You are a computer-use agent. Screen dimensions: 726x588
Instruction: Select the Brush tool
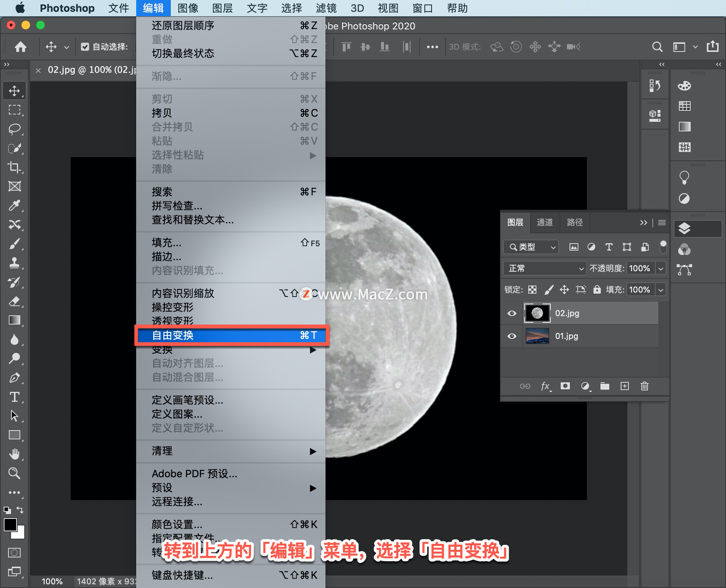coord(14,244)
